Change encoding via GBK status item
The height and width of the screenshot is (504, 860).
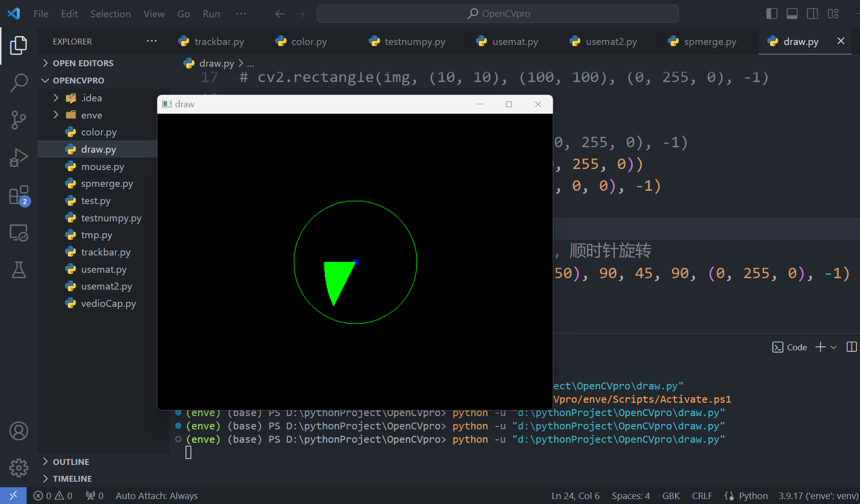[x=671, y=496]
